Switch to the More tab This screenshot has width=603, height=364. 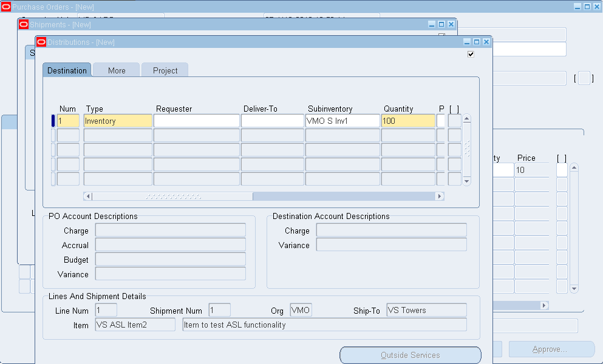coord(116,70)
